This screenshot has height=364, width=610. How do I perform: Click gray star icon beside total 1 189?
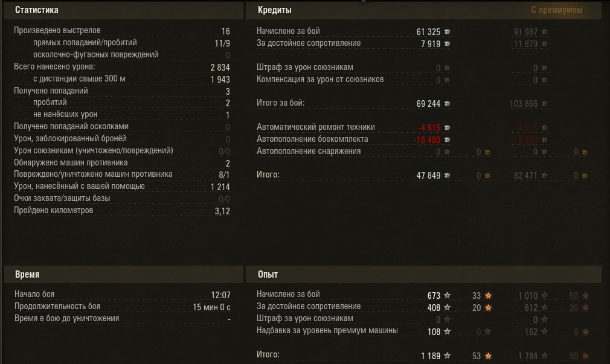tap(447, 356)
